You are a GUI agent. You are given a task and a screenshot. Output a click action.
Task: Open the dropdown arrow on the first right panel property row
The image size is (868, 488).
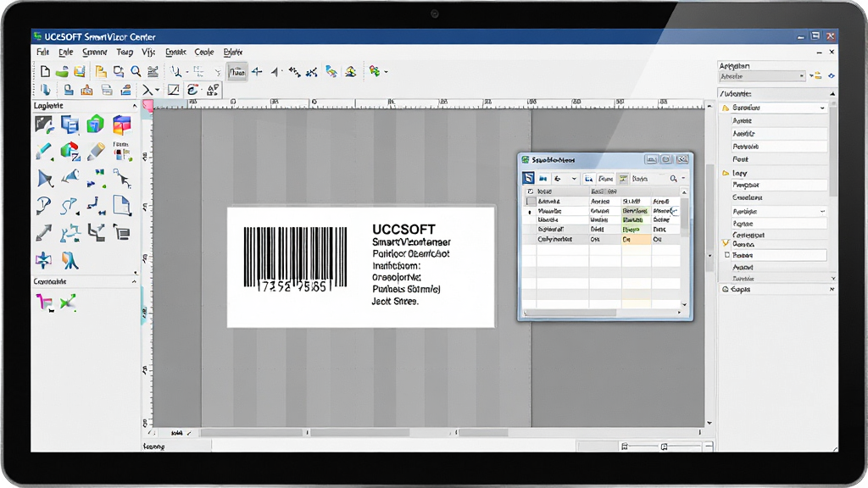point(822,108)
